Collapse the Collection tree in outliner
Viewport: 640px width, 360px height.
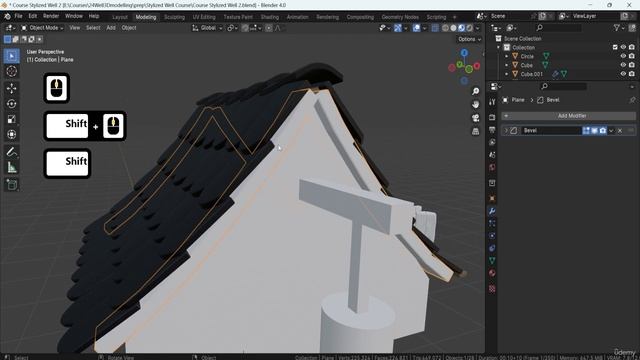498,47
